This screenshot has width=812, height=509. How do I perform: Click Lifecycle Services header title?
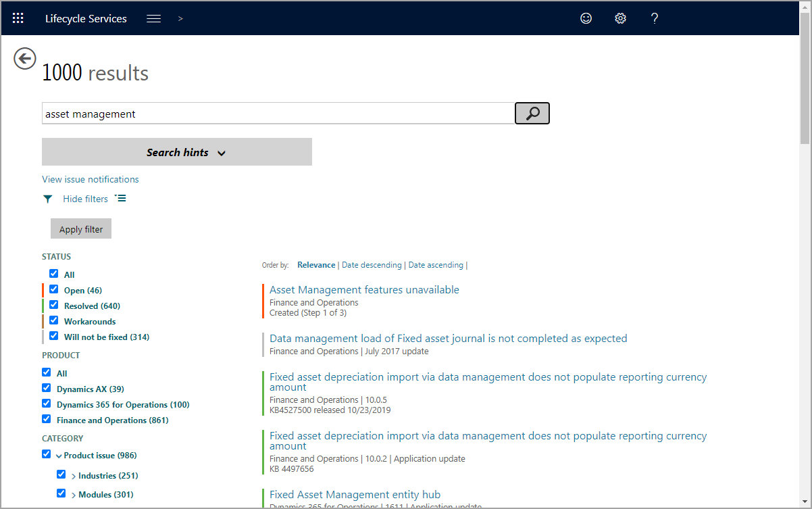tap(86, 18)
